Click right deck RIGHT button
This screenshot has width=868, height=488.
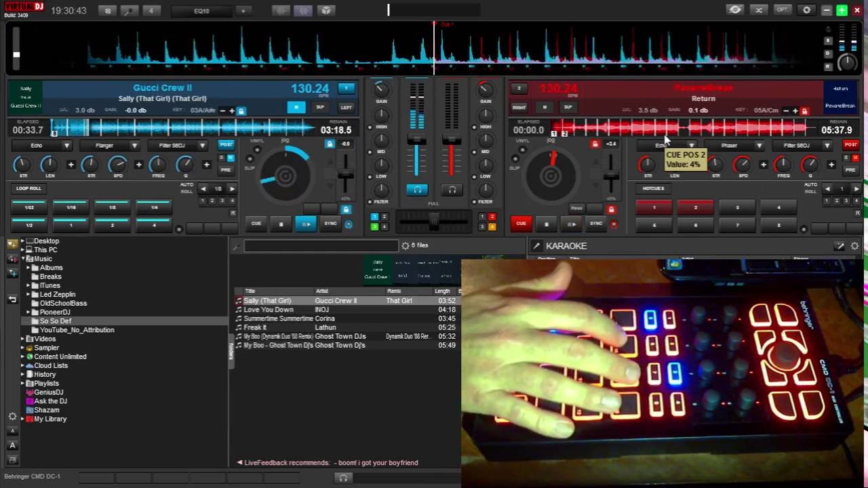coord(519,107)
